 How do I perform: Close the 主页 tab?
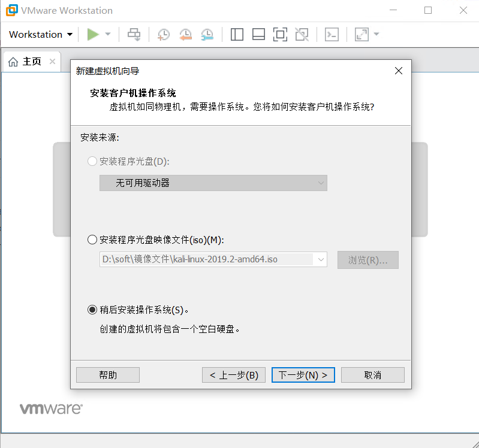tap(52, 62)
